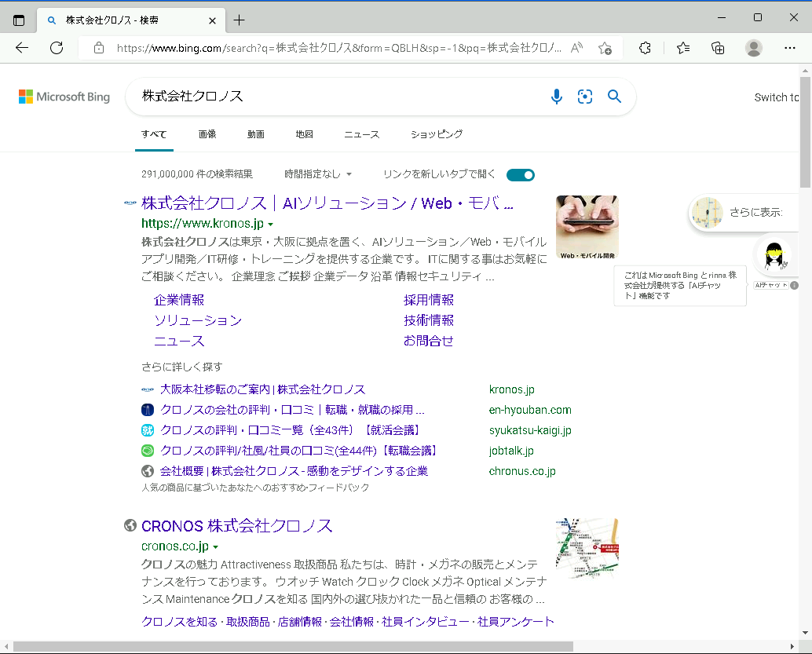This screenshot has width=812, height=654.
Task: Expand the dropdown arrow next to https://www.kronos.jp
Action: click(x=271, y=225)
